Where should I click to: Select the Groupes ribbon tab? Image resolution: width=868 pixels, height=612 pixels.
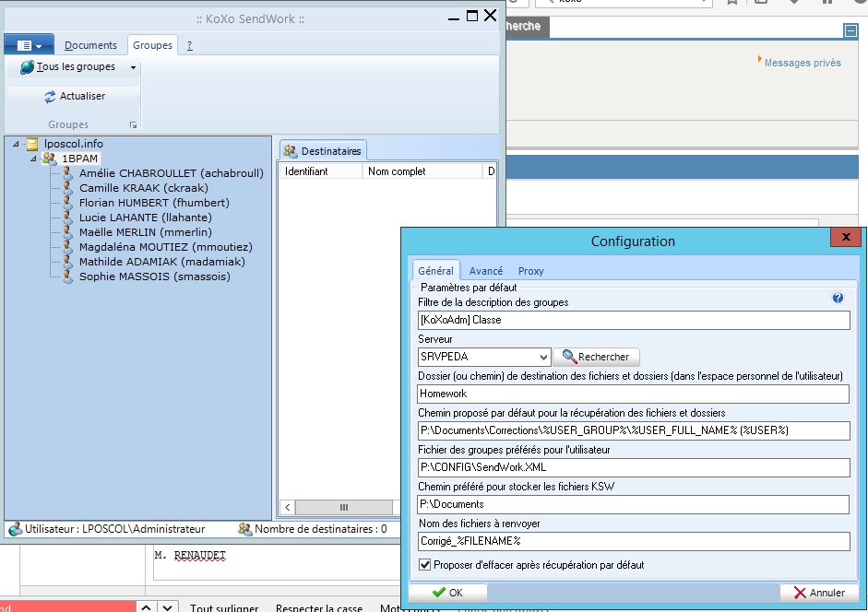point(152,45)
